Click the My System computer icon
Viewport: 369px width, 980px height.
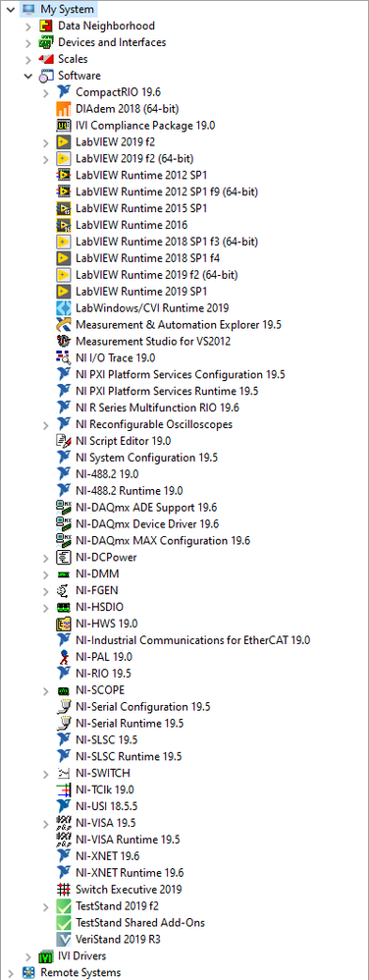pos(28,10)
